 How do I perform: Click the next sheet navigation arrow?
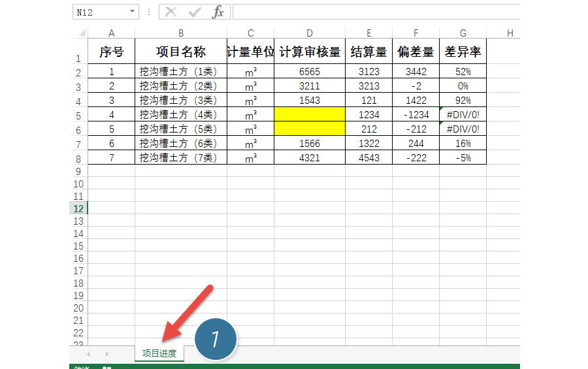[x=107, y=354]
